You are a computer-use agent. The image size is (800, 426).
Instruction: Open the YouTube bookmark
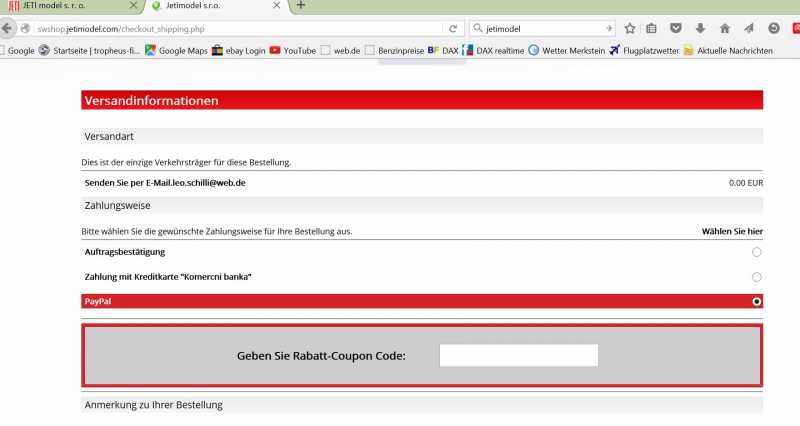pyautogui.click(x=293, y=51)
